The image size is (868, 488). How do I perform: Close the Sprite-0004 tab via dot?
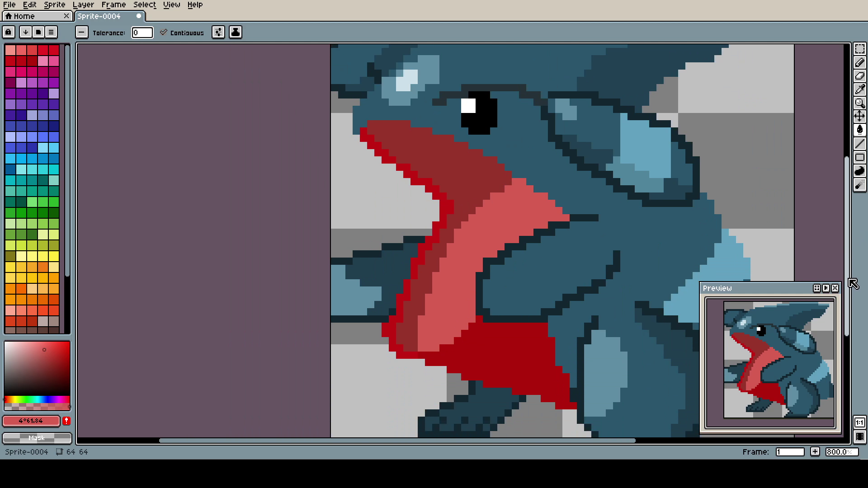click(x=139, y=16)
